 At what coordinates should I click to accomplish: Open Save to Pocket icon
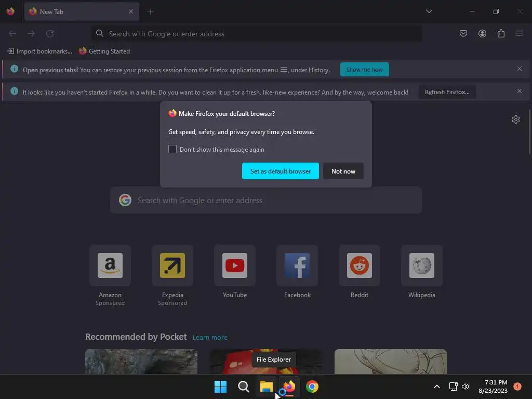coord(463,34)
